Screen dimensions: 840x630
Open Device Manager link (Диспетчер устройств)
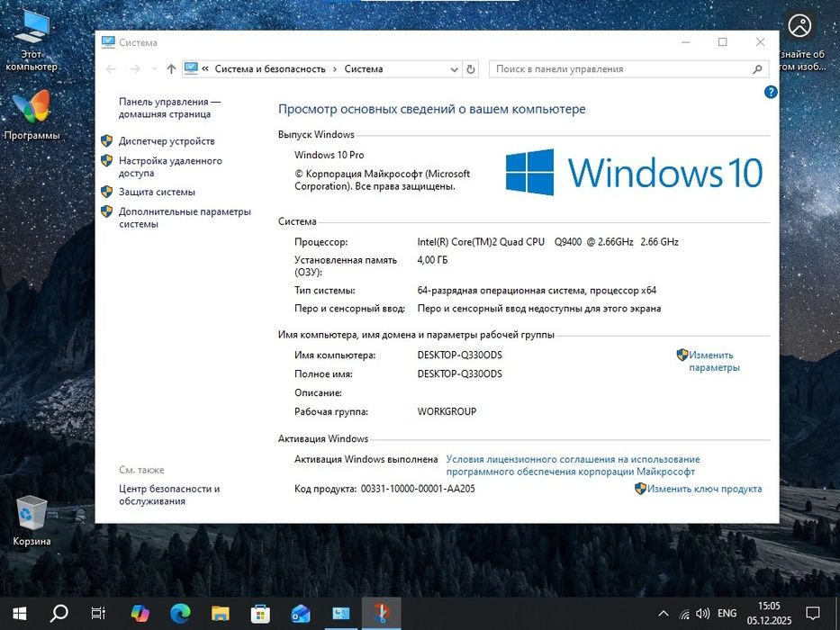point(167,141)
